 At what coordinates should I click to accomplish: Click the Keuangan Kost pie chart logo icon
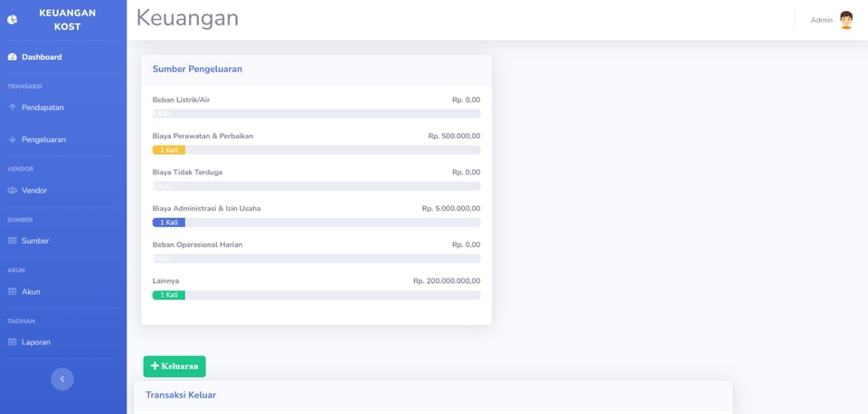13,19
